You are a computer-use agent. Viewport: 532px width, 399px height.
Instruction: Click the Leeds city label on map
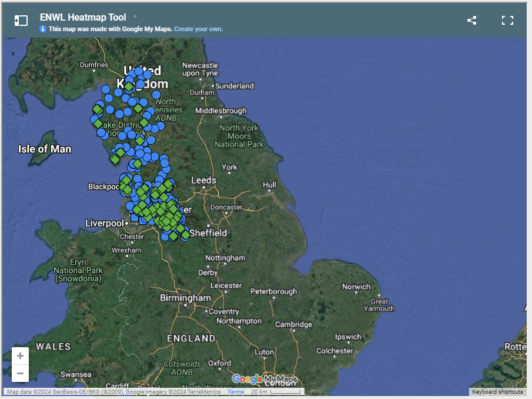click(203, 180)
